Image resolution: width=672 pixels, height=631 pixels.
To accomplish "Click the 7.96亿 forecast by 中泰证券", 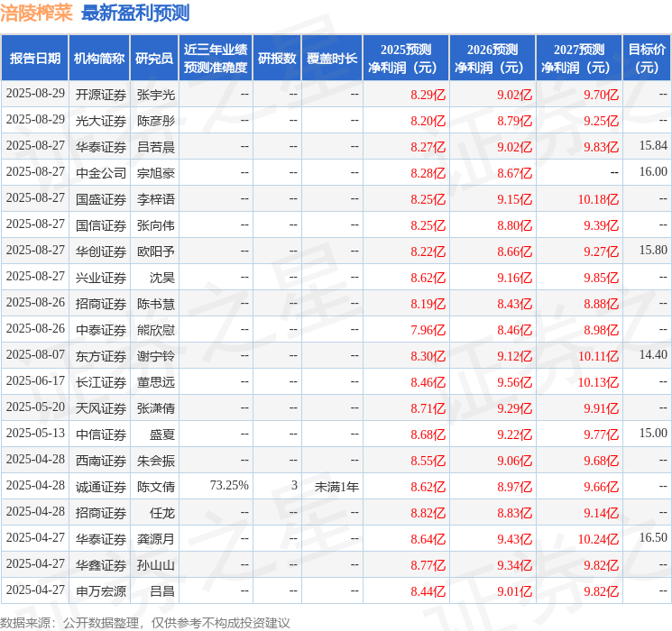I will click(428, 330).
